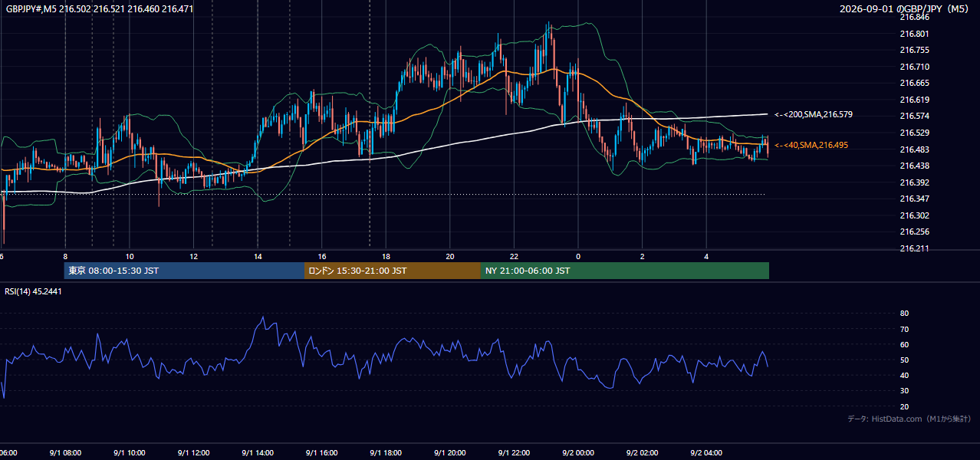Click hour tick 4 below the price chart
Screen dimensions: 980x460
[707, 257]
